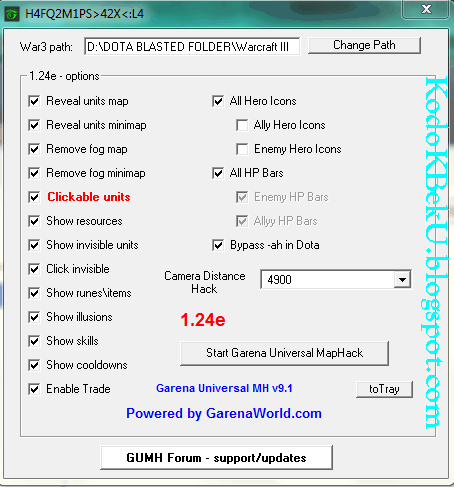Uncheck Clickable units option
Image resolution: width=454 pixels, height=489 pixels.
pyautogui.click(x=34, y=197)
